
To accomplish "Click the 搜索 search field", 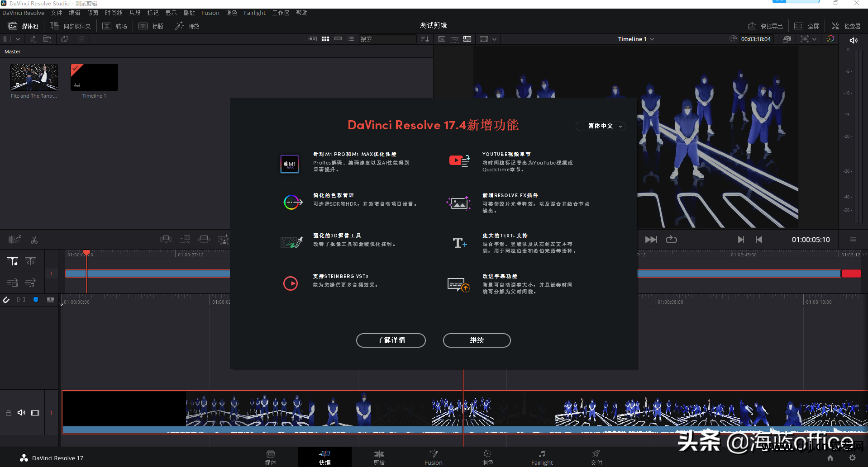I will point(387,39).
